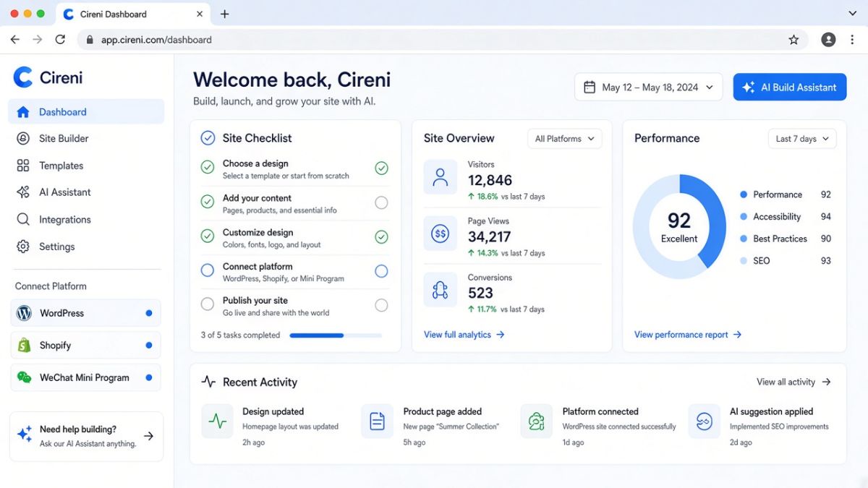Open the browser tab search chevron

click(852, 14)
